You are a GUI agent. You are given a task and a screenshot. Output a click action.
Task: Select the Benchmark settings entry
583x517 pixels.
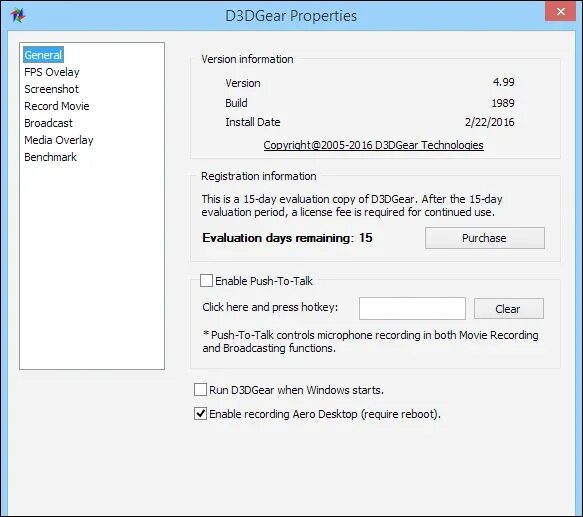pyautogui.click(x=50, y=157)
